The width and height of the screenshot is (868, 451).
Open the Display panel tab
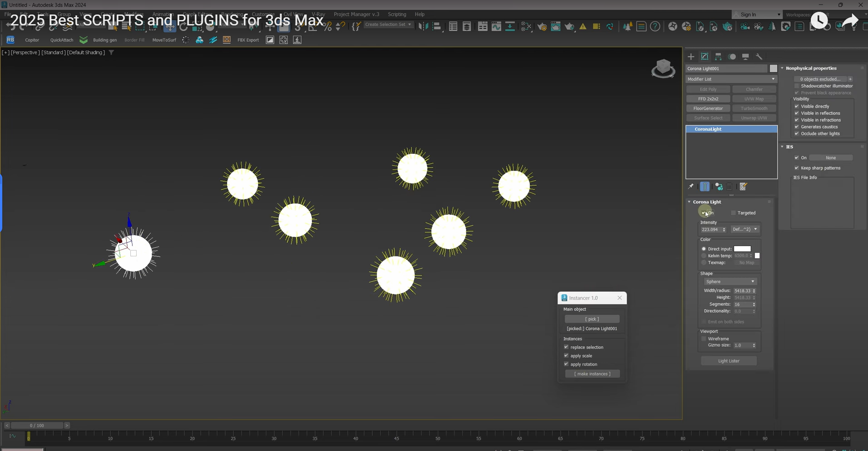click(745, 57)
